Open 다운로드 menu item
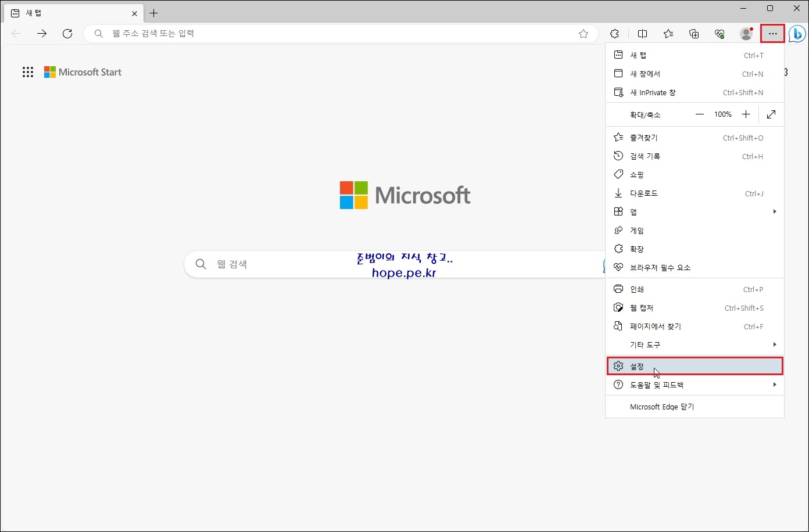The width and height of the screenshot is (809, 532). tap(695, 193)
